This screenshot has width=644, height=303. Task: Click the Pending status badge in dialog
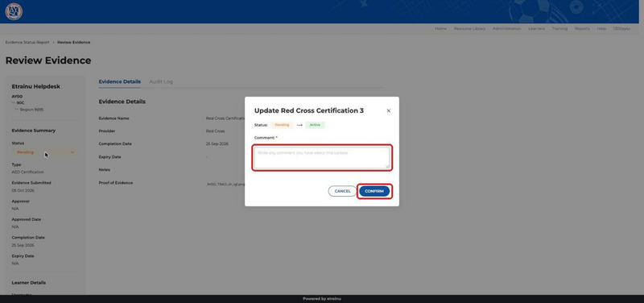point(282,125)
